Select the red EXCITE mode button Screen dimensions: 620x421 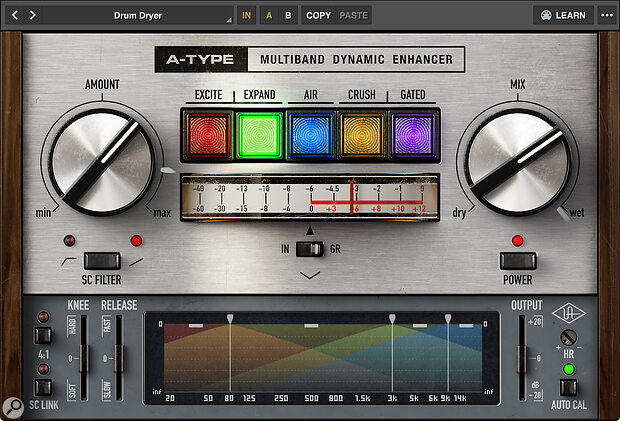tap(205, 135)
